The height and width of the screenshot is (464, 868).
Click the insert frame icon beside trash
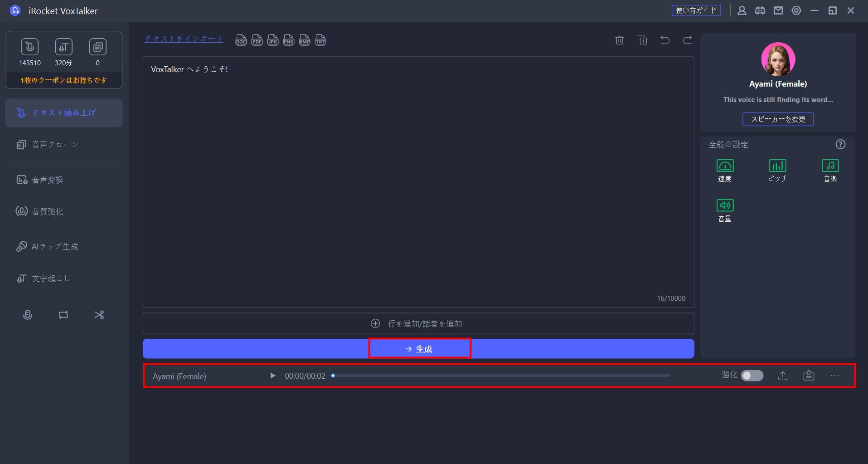(x=642, y=40)
